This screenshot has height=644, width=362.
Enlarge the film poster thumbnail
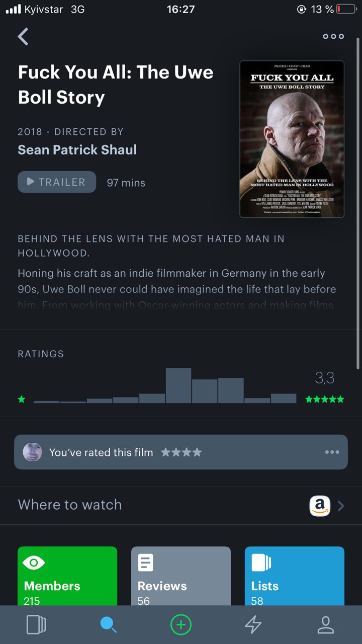point(292,139)
